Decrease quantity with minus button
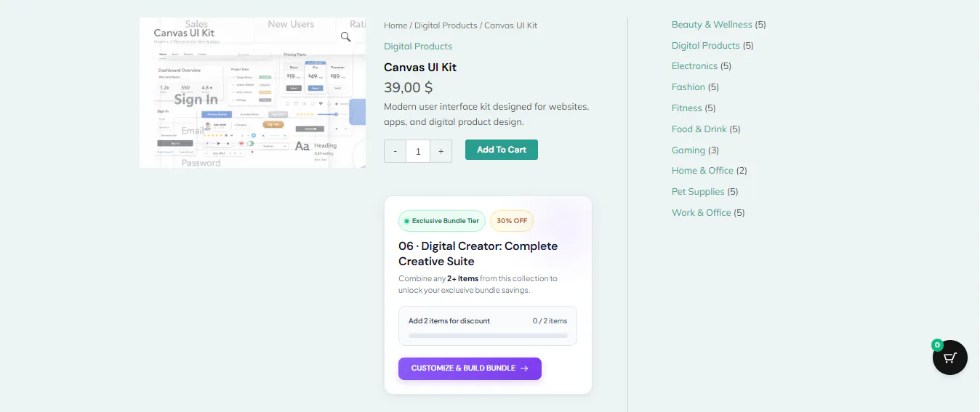980x412 pixels. coord(395,151)
